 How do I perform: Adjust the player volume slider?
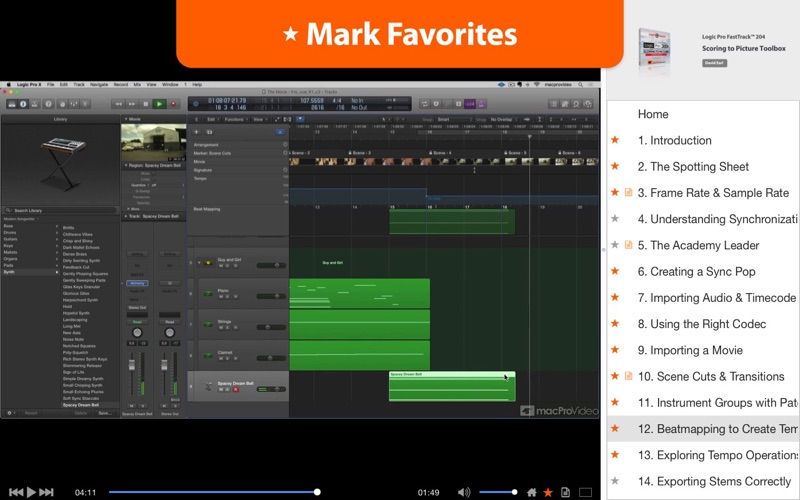(498, 492)
